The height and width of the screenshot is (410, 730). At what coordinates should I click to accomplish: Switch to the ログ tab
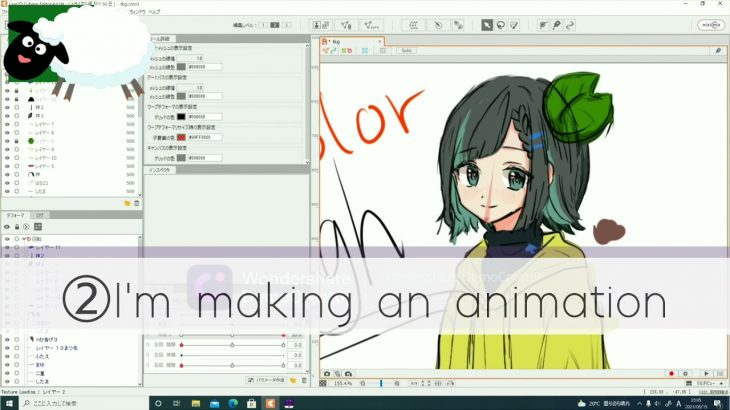tap(40, 215)
